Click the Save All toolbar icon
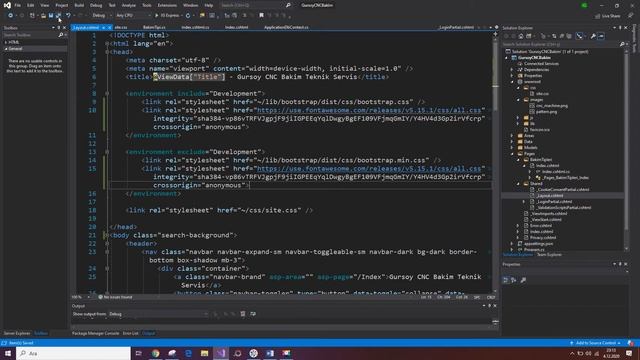The height and width of the screenshot is (360, 640). point(58,16)
